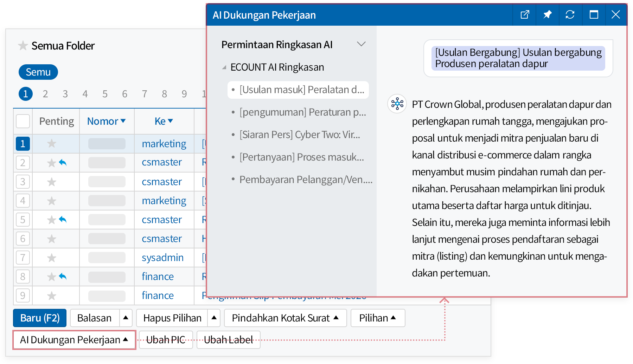Go to page 3
The width and height of the screenshot is (633, 364).
coord(65,94)
